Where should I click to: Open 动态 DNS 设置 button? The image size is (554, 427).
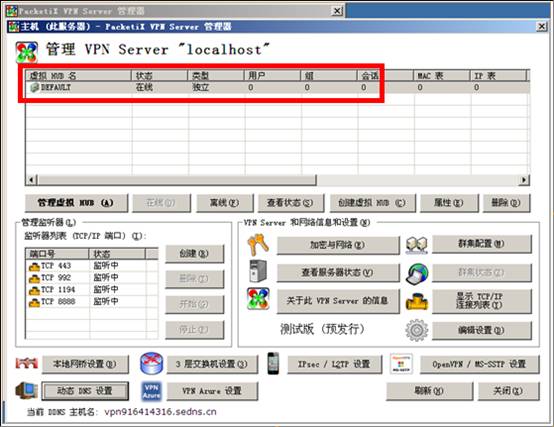[x=85, y=391]
